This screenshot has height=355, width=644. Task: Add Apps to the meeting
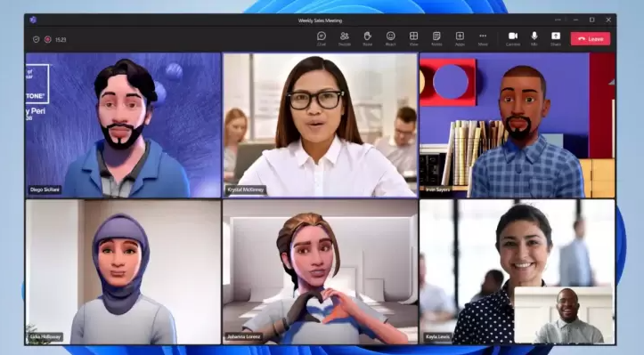coord(460,39)
